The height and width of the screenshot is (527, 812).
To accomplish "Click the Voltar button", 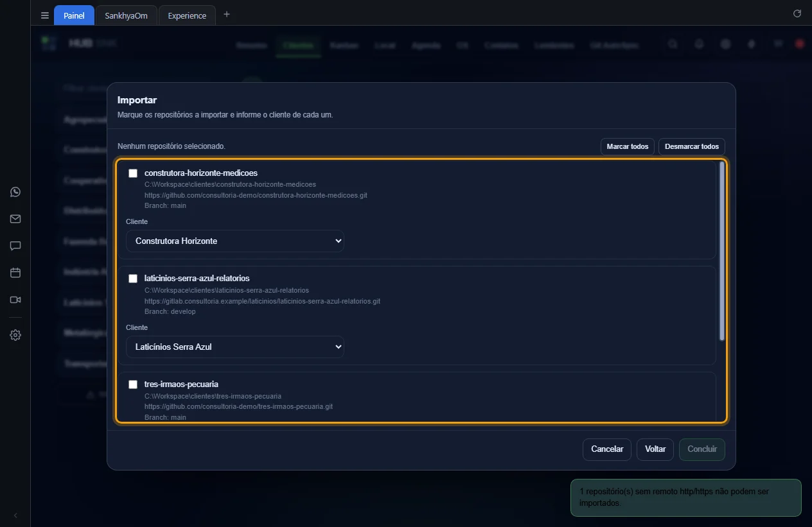I will pos(655,449).
